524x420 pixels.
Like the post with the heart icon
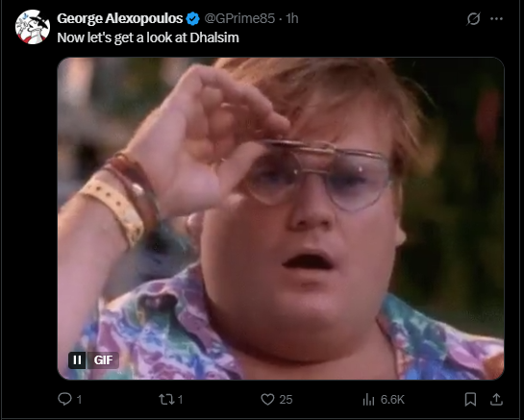[x=267, y=399]
